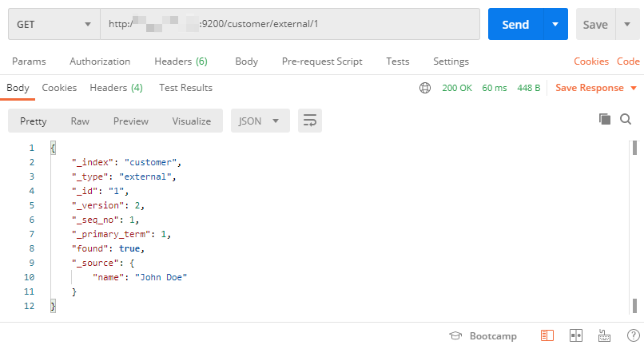Click the "_version" key on line 5
The height and width of the screenshot is (345, 644).
97,205
